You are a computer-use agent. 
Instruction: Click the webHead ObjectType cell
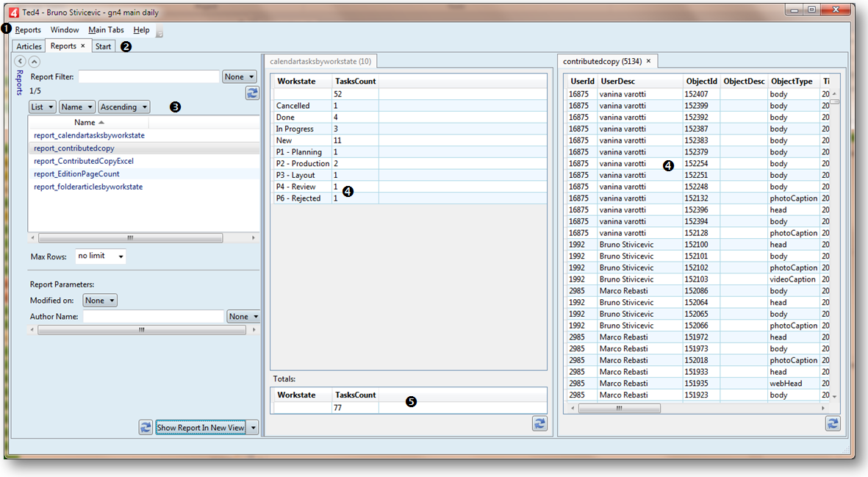(x=793, y=384)
